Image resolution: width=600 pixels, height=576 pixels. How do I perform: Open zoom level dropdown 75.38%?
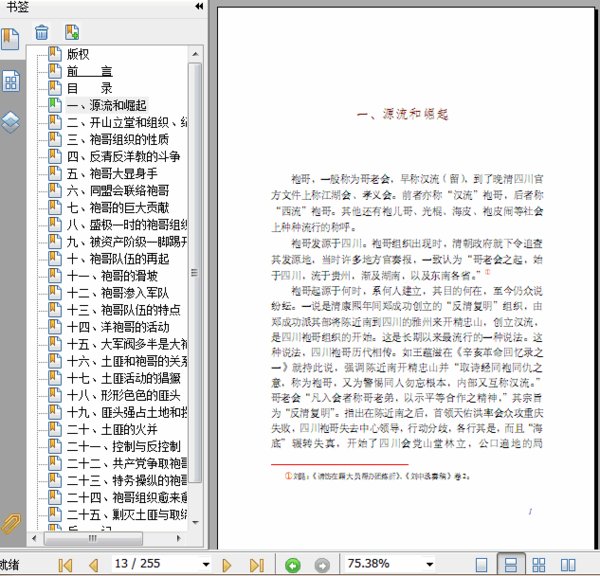(x=429, y=565)
